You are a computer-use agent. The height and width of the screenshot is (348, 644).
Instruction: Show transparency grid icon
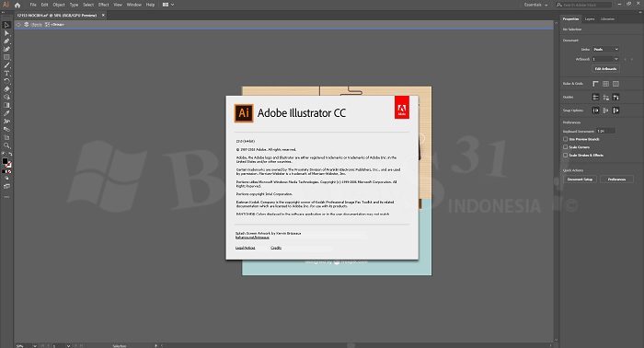coord(615,84)
